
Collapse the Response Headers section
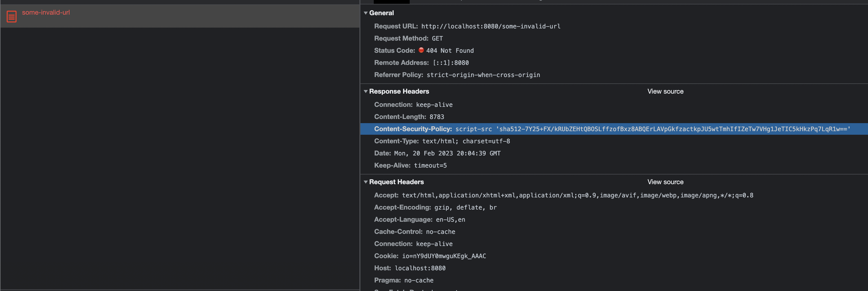pyautogui.click(x=366, y=91)
